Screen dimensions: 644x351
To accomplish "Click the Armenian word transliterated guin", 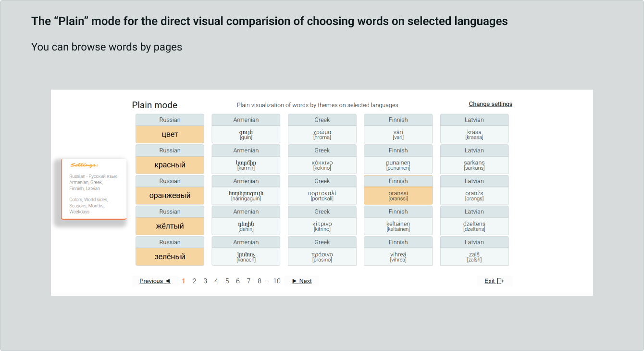I will tap(246, 135).
